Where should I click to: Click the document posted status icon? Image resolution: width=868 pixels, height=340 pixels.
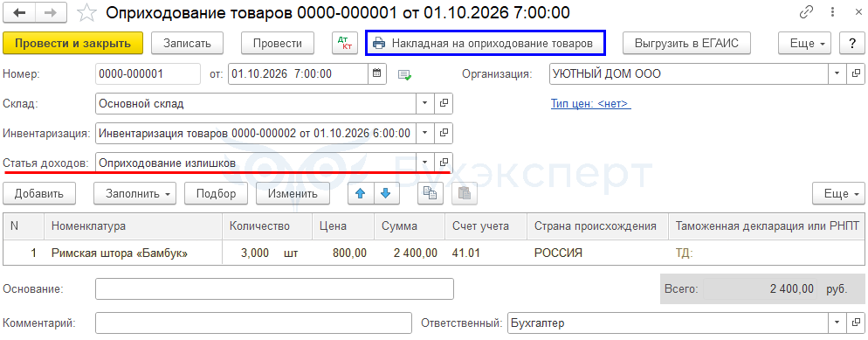click(x=404, y=74)
